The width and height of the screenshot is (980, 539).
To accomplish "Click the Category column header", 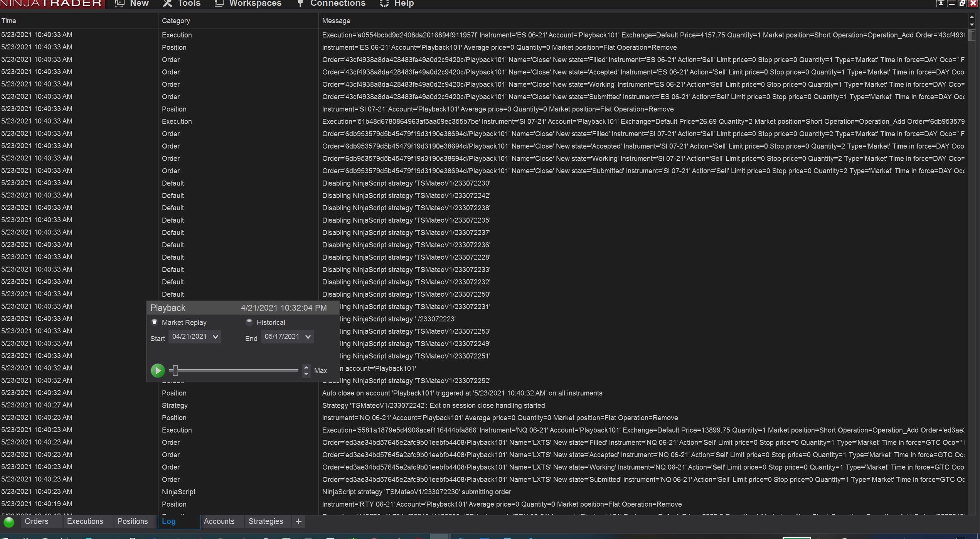I will pyautogui.click(x=176, y=21).
